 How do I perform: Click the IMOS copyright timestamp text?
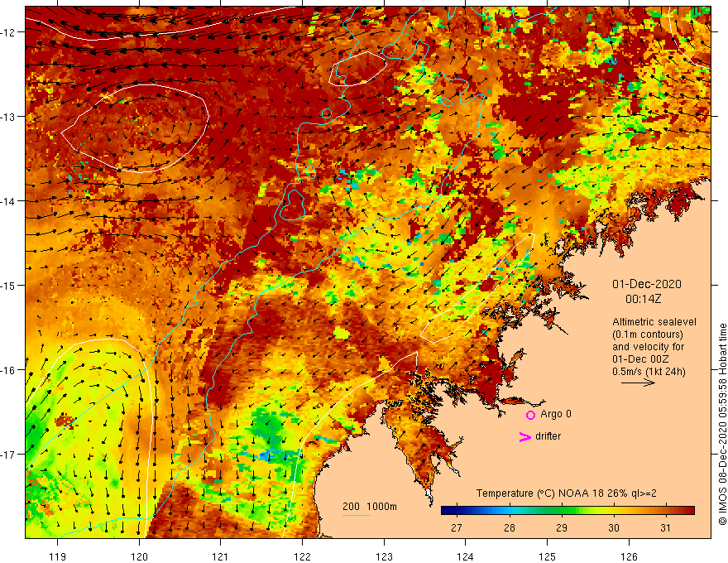tap(722, 424)
